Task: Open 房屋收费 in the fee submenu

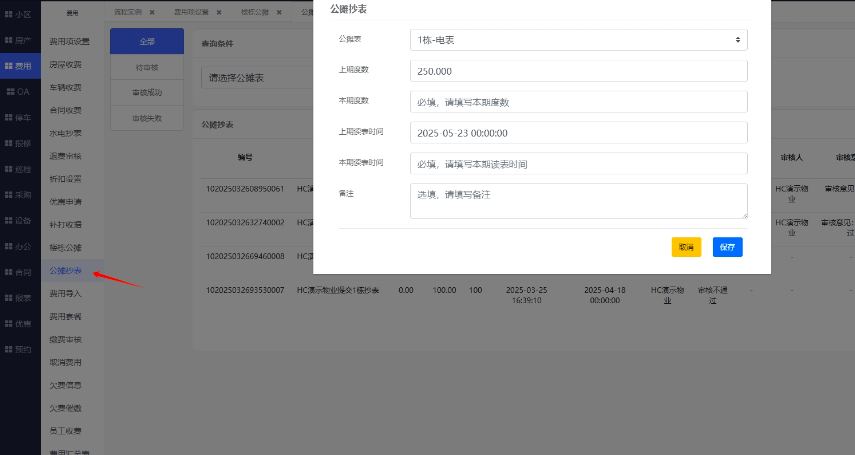Action: 65,64
